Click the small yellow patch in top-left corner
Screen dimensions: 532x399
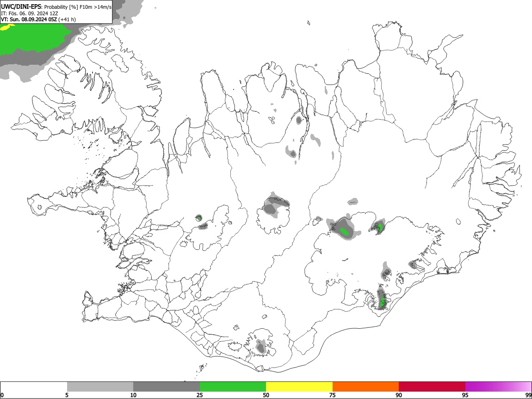click(7, 27)
